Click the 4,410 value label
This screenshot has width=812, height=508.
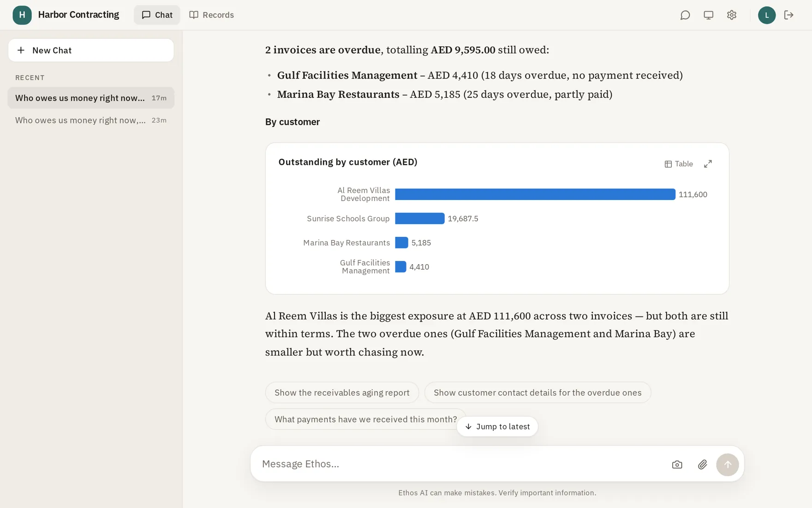pos(419,267)
